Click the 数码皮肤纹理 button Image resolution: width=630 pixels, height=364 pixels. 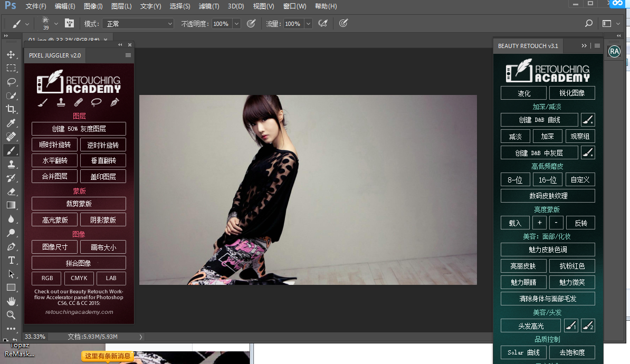click(548, 196)
